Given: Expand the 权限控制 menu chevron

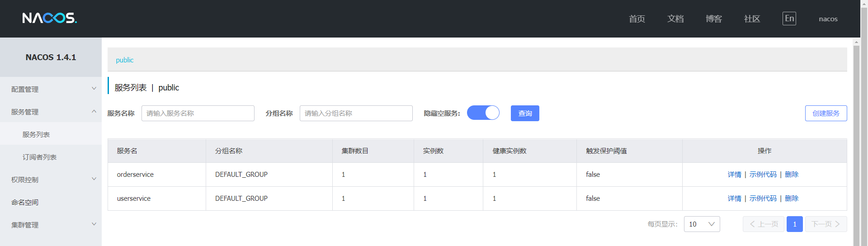Looking at the screenshot, I should coord(94,179).
